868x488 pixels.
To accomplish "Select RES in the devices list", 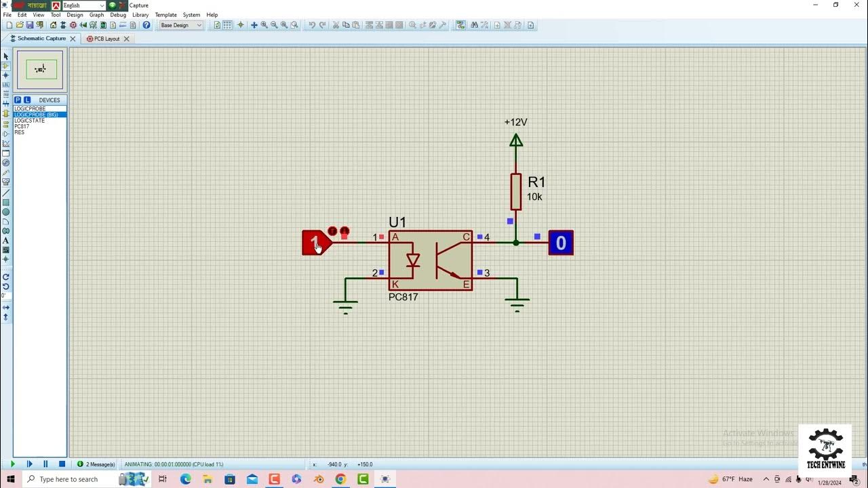I will [40, 132].
